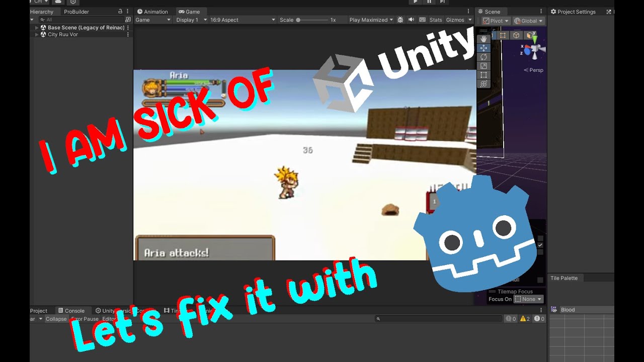Select ProBuilder face selection cube icon

point(529,35)
